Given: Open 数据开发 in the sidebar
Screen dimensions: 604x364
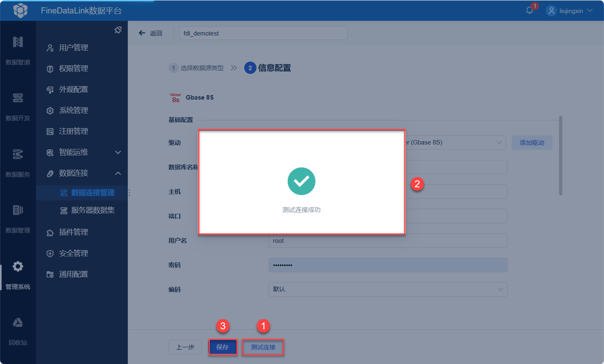Looking at the screenshot, I should [18, 107].
